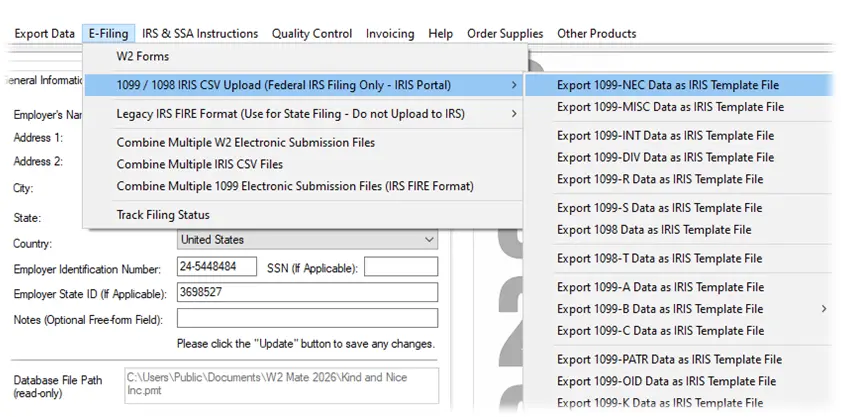The height and width of the screenshot is (417, 841).
Task: Click the Address 2 label
Action: click(x=38, y=162)
